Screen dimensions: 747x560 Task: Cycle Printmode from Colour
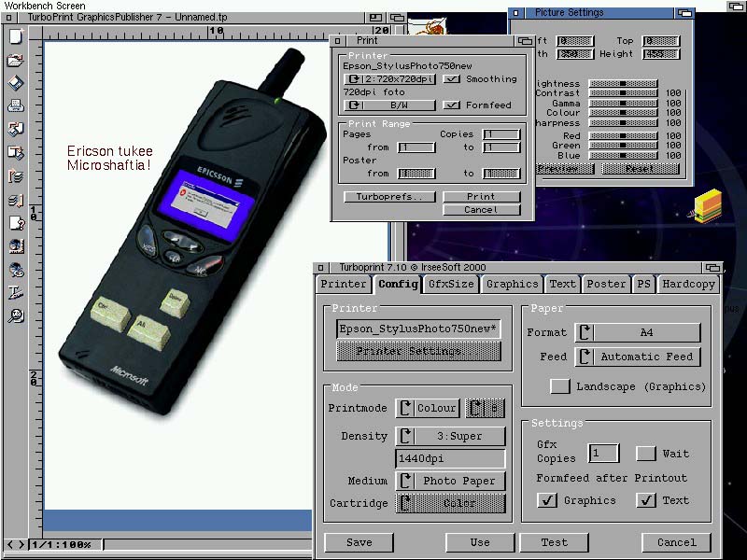click(x=428, y=408)
